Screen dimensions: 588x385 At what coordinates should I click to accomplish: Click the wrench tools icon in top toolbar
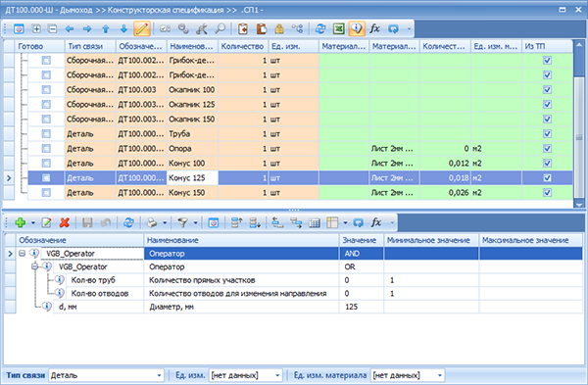tap(202, 28)
